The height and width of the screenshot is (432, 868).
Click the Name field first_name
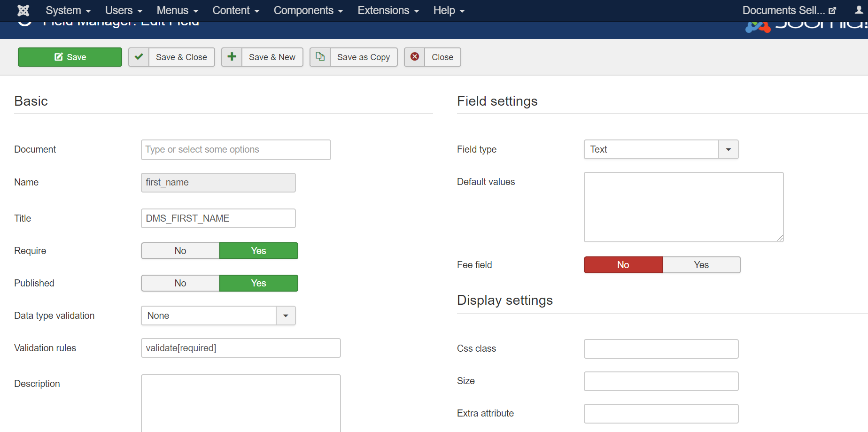(x=218, y=183)
